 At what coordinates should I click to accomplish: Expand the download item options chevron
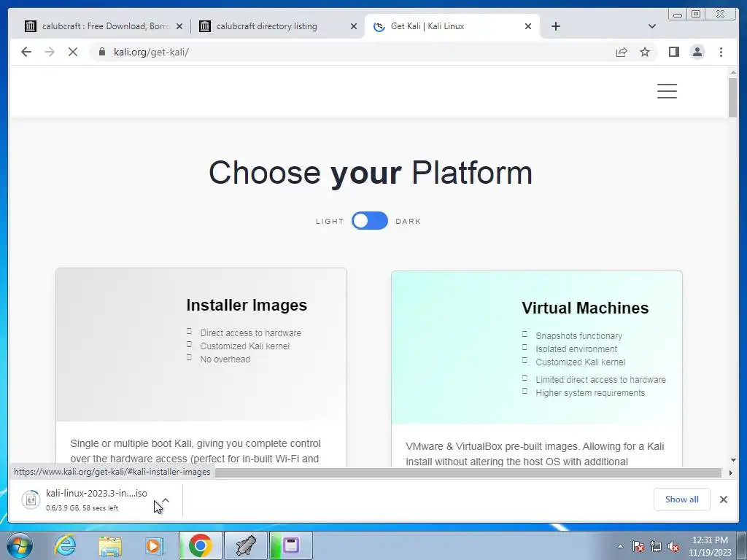(166, 500)
